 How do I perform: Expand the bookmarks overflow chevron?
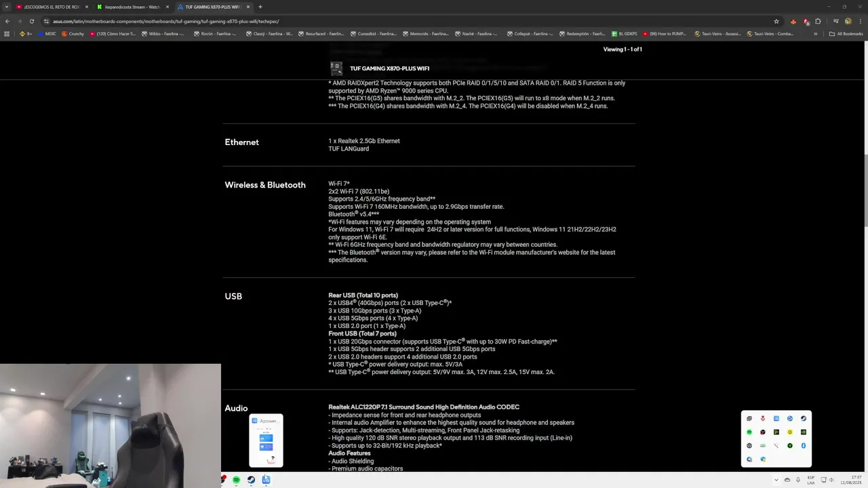[x=815, y=34]
